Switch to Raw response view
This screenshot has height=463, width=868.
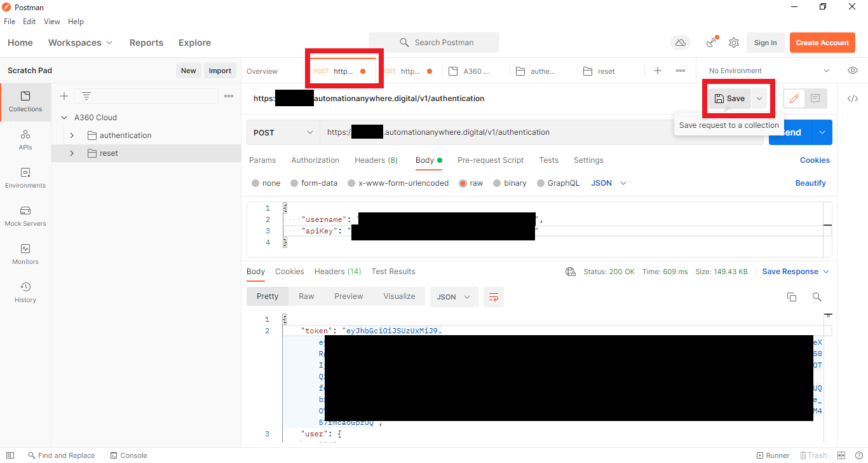tap(306, 296)
